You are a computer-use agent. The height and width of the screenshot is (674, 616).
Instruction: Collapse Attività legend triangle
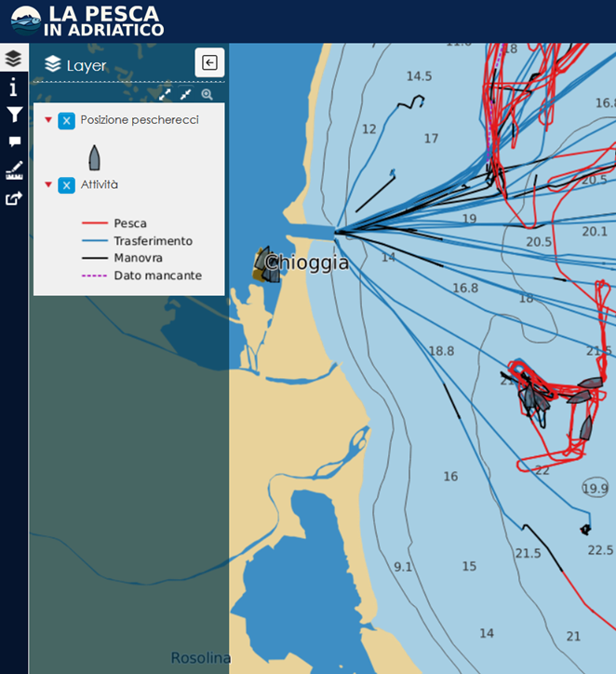pyautogui.click(x=48, y=184)
